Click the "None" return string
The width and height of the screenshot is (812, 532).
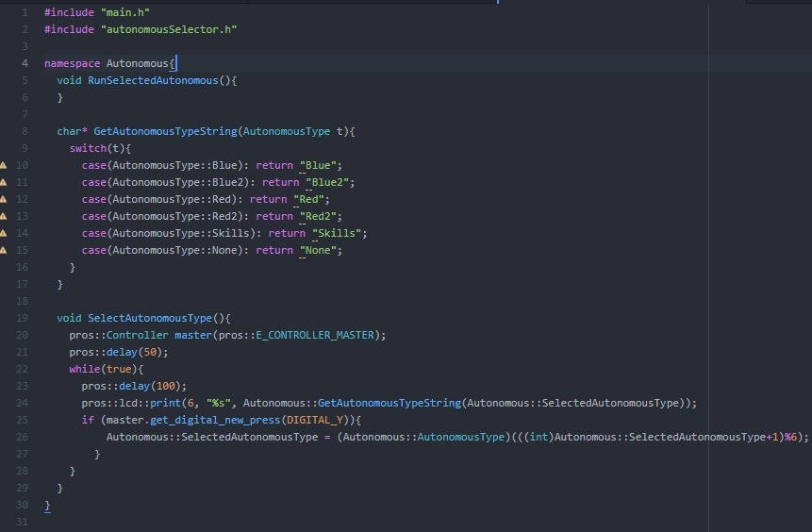pyautogui.click(x=318, y=250)
